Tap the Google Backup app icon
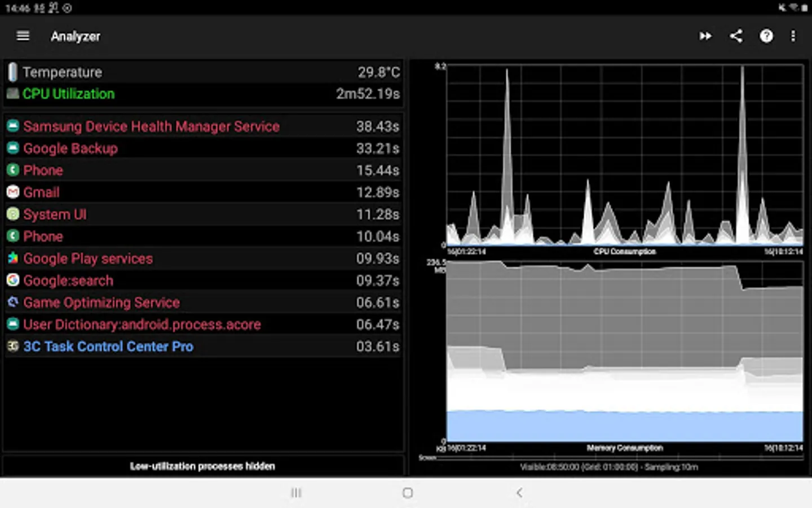 13,148
